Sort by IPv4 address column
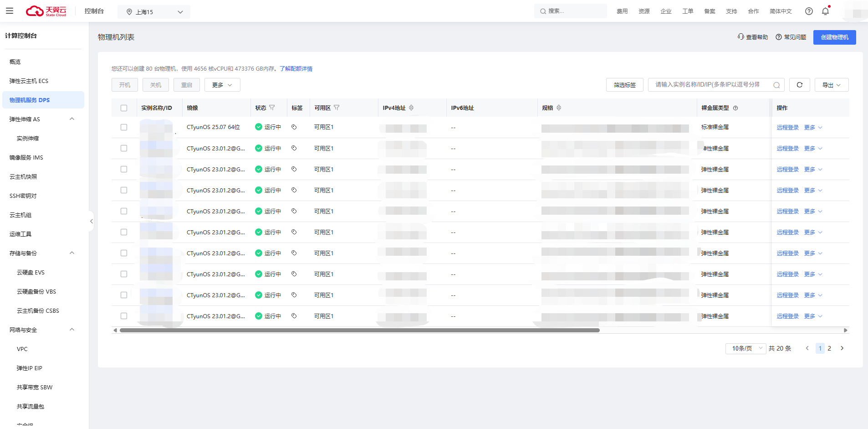 click(x=411, y=108)
